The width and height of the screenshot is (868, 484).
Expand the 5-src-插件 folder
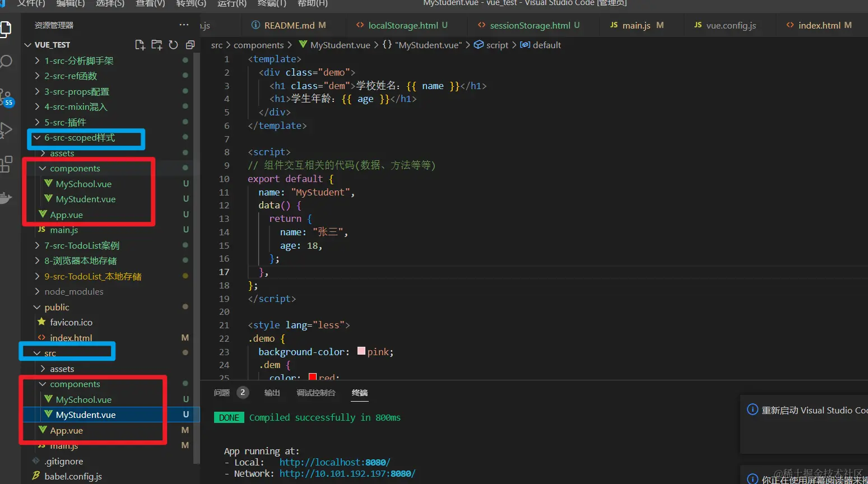point(38,122)
